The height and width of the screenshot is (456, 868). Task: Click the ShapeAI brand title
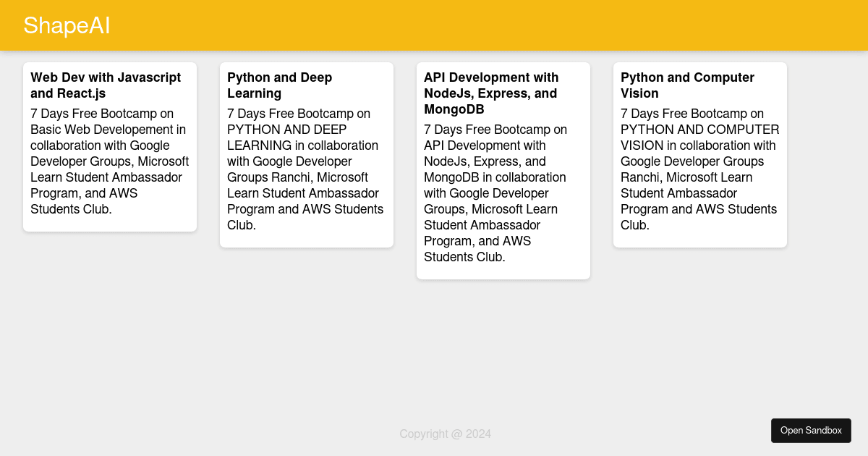(x=67, y=25)
